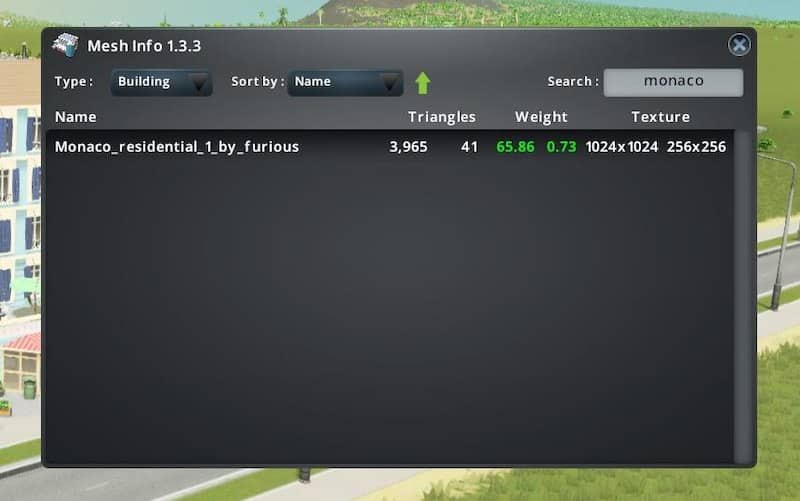This screenshot has width=800, height=501.
Task: Click the Name column header
Action: [x=76, y=117]
